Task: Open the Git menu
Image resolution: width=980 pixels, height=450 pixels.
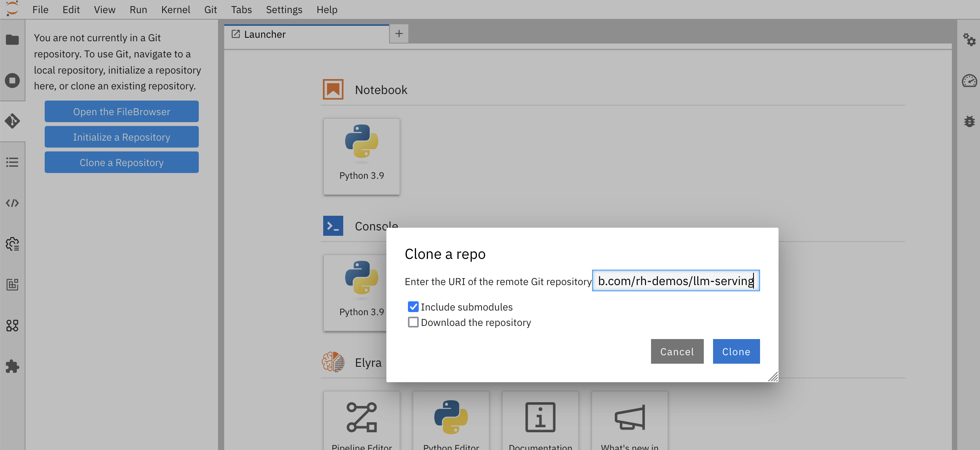Action: tap(210, 10)
